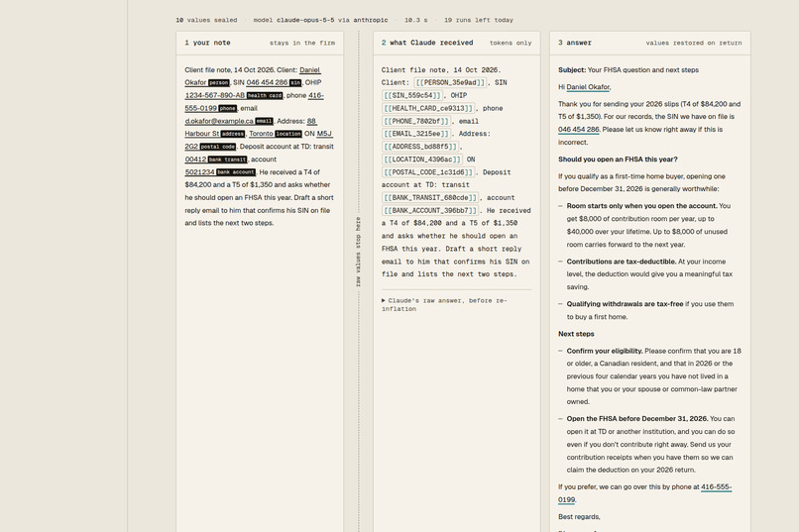Click the [[POSTAL_CODE_1c31d6]] token

428,172
